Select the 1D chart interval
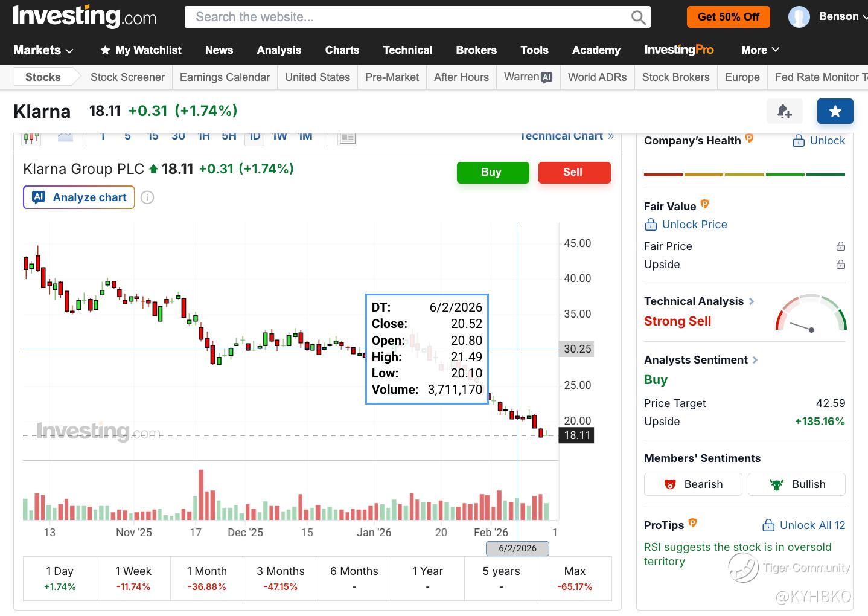Image resolution: width=868 pixels, height=616 pixels. click(255, 136)
